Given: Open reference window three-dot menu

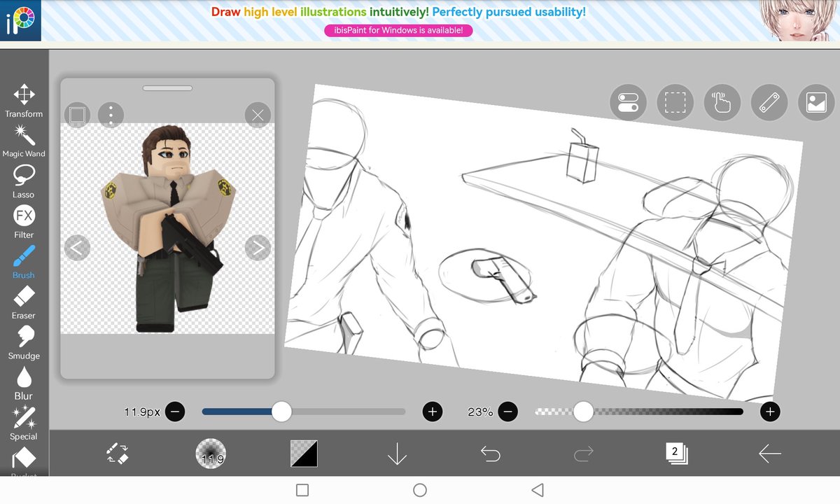Looking at the screenshot, I should 111,114.
